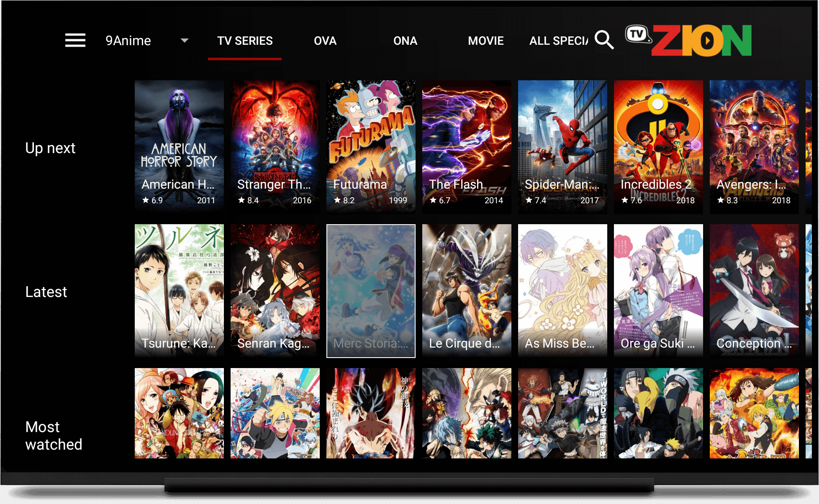Switch to the OVA tab
The height and width of the screenshot is (504, 819).
[x=325, y=41]
